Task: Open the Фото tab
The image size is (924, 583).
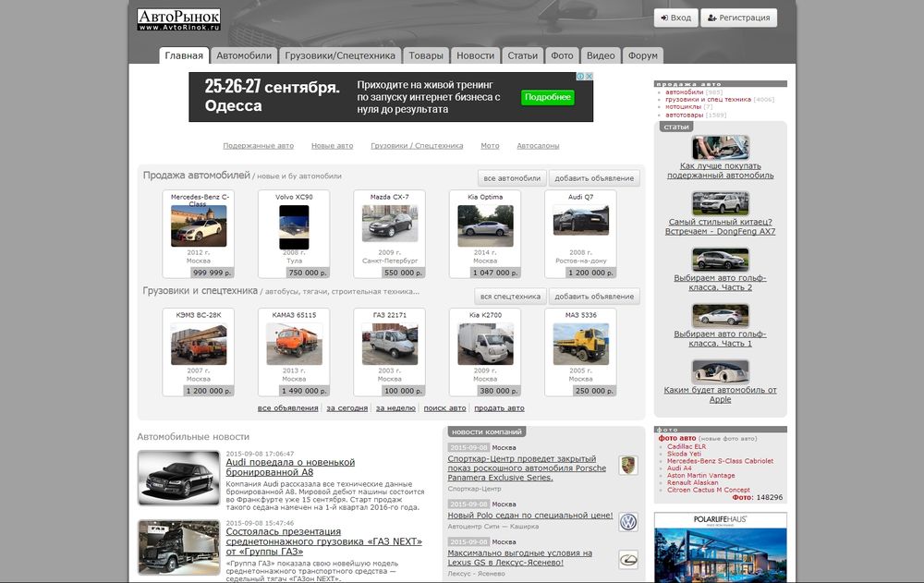Action: click(x=562, y=55)
